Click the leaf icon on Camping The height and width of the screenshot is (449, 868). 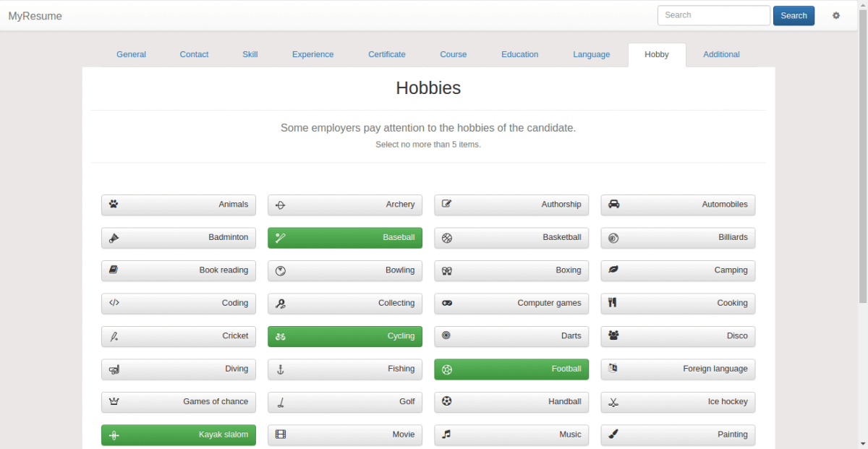[613, 270]
